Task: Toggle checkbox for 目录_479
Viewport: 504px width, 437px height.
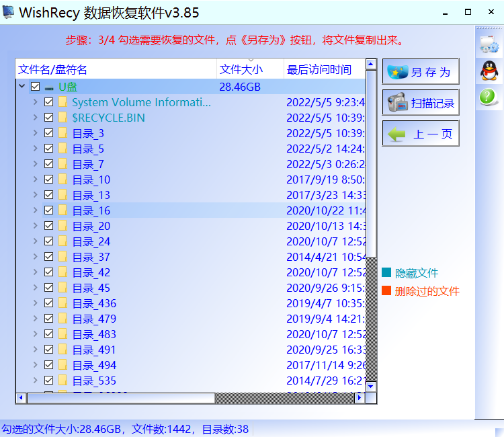Action: (48, 319)
